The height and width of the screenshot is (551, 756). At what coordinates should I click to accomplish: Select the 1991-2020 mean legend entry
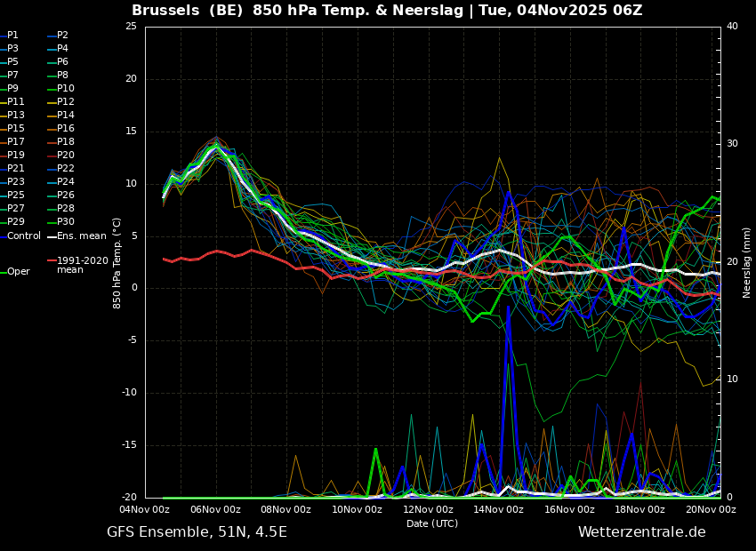click(x=82, y=265)
